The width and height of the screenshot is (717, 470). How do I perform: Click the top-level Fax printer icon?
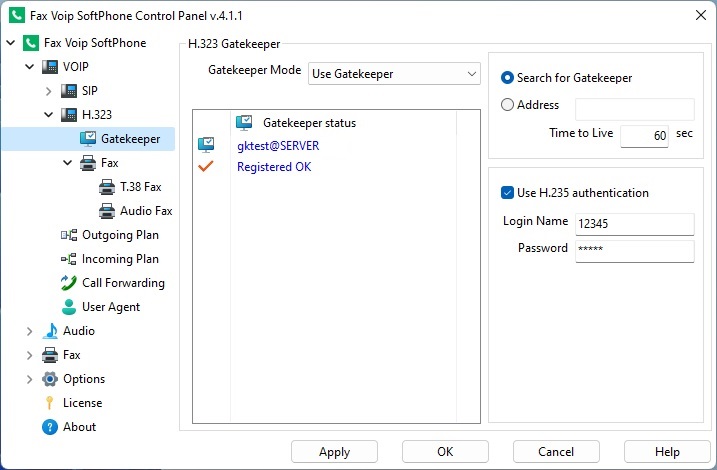[x=50, y=355]
